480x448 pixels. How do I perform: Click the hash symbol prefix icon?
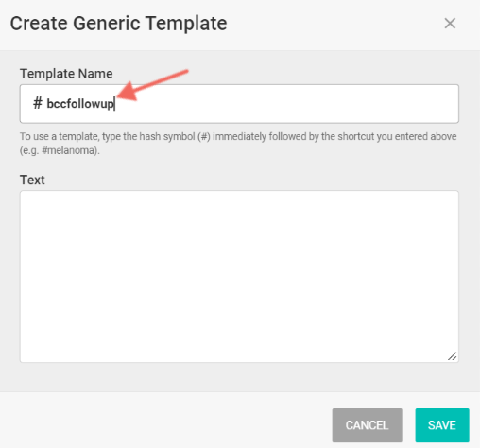pos(38,103)
